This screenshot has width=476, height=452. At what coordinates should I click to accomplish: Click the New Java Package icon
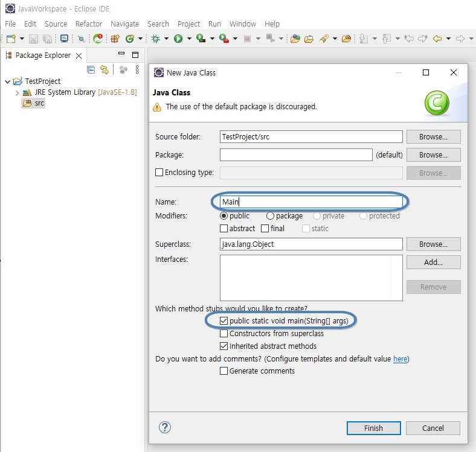click(x=115, y=39)
